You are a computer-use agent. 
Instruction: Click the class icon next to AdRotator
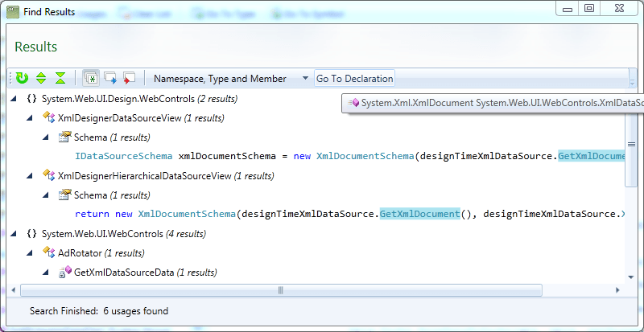49,252
